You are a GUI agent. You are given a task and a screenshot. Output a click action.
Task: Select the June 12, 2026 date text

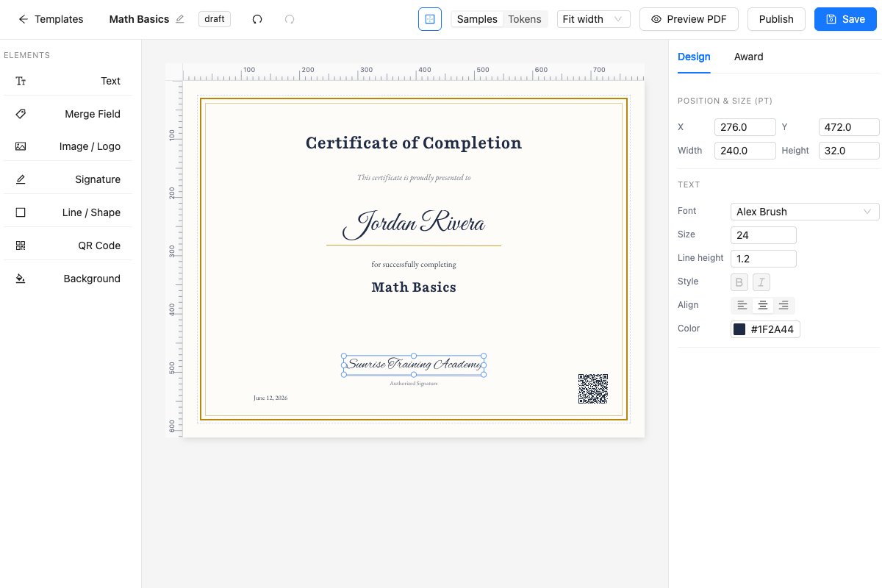point(270,398)
